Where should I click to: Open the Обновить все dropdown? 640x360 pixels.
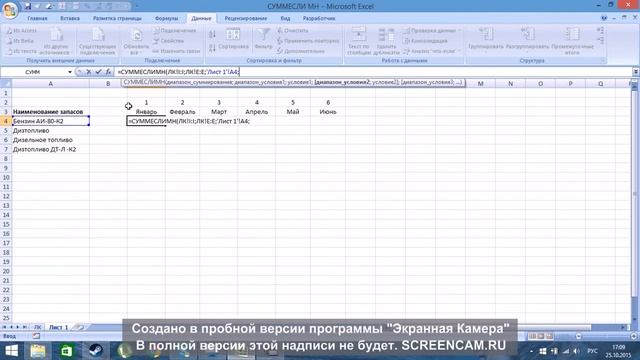(136, 42)
